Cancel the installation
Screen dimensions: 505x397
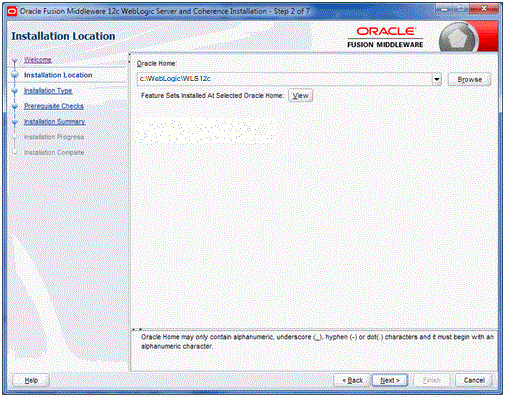[x=474, y=380]
